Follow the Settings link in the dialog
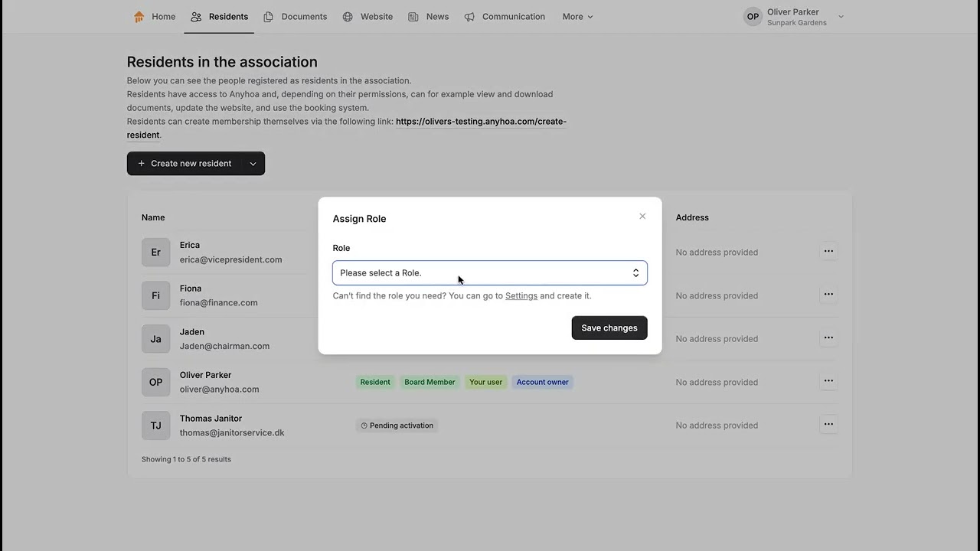 pyautogui.click(x=521, y=296)
